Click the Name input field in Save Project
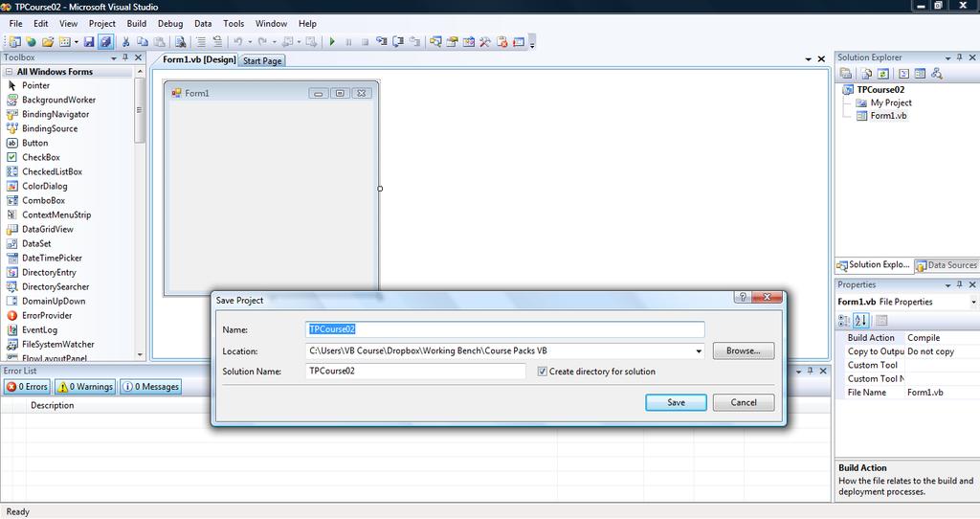 tap(505, 329)
